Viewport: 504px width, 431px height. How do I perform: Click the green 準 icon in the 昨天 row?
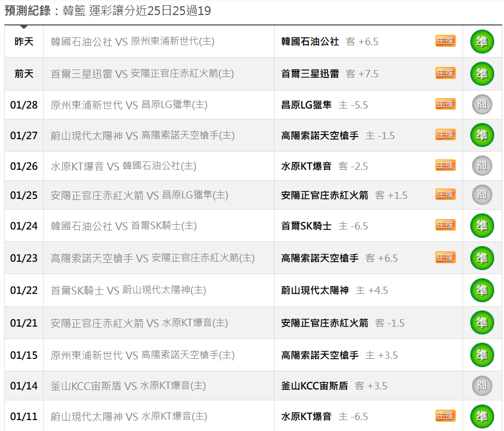pos(482,42)
